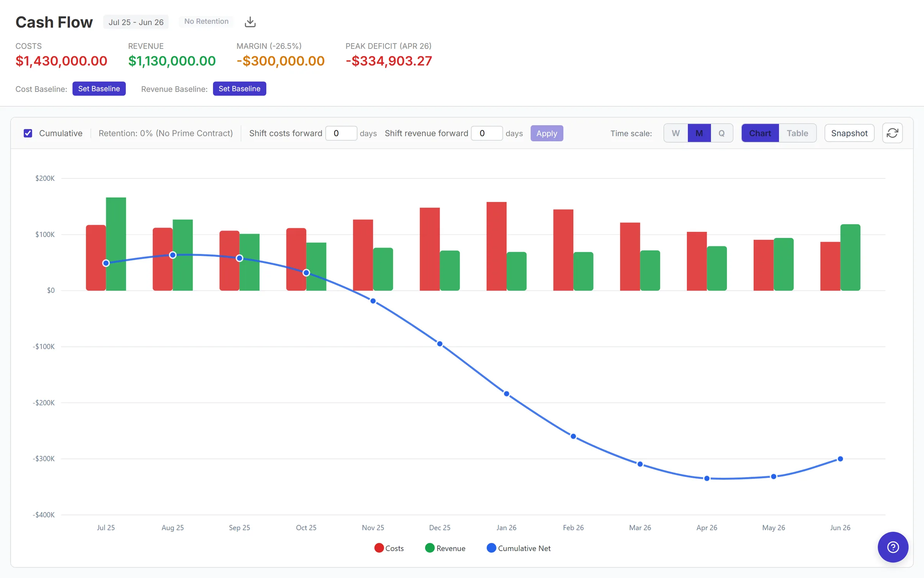
Task: Switch to Table view
Action: 797,133
